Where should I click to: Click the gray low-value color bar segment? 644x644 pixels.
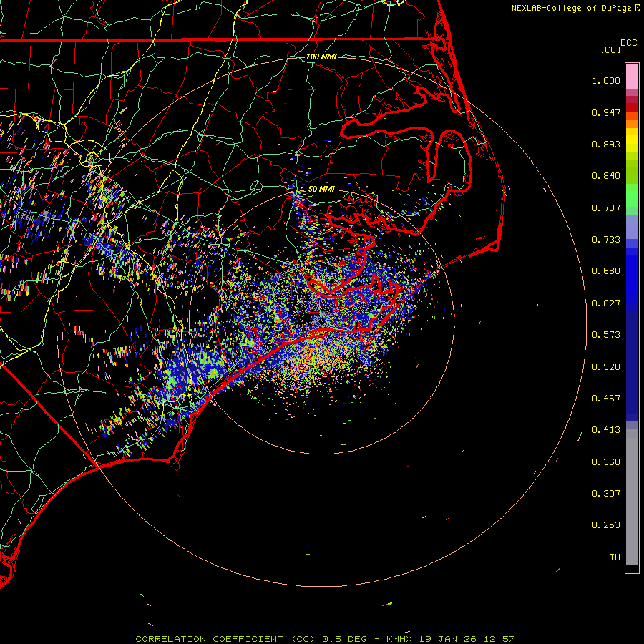click(632, 497)
